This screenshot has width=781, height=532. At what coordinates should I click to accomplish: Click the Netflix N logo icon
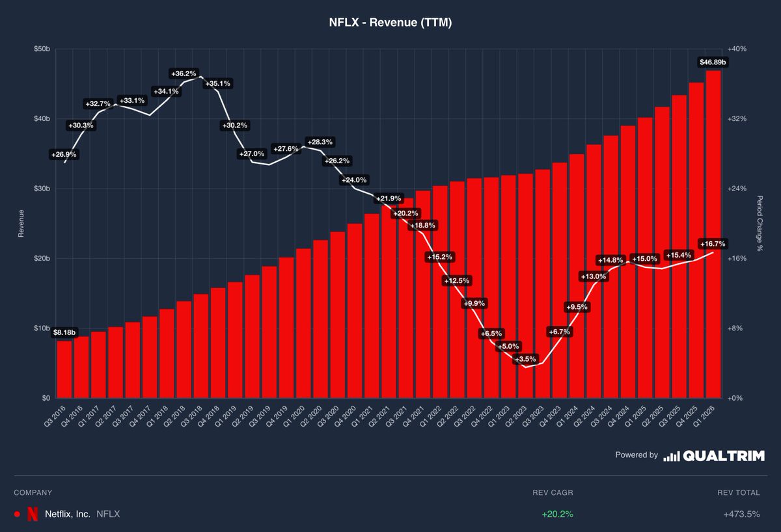[33, 514]
